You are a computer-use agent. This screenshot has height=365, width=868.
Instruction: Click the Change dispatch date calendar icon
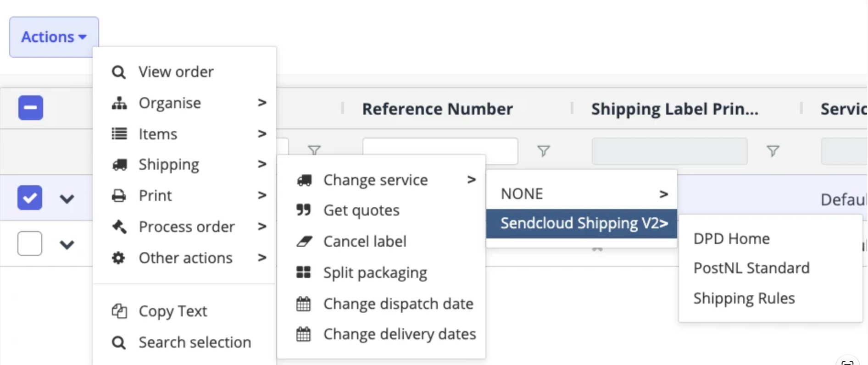[303, 304]
